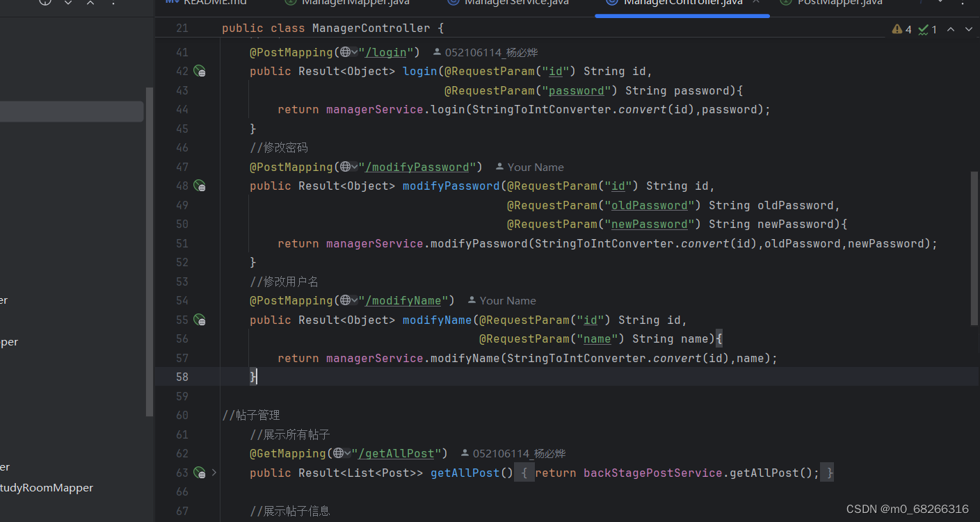Click the editor vertical scrollbar thumb
The height and width of the screenshot is (522, 980).
tap(974, 248)
